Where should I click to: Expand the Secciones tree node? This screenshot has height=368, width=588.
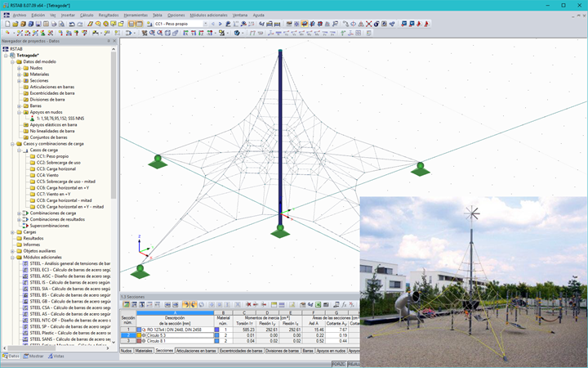tap(19, 81)
